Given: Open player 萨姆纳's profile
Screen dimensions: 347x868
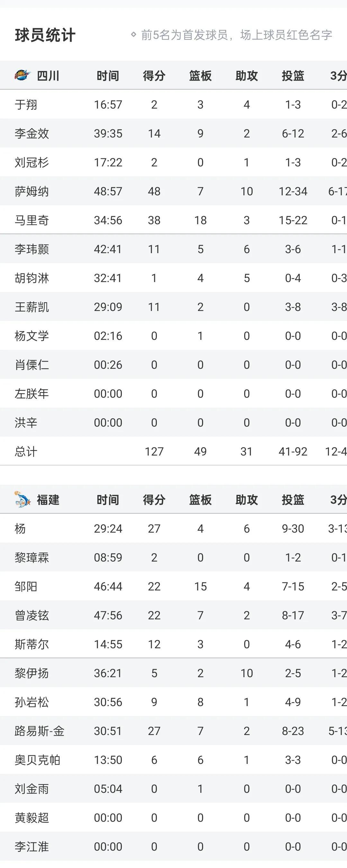Looking at the screenshot, I should click(32, 191).
